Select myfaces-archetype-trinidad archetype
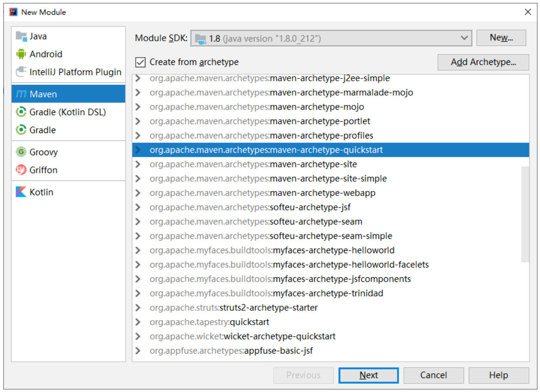The width and height of the screenshot is (540, 392). pyautogui.click(x=330, y=293)
